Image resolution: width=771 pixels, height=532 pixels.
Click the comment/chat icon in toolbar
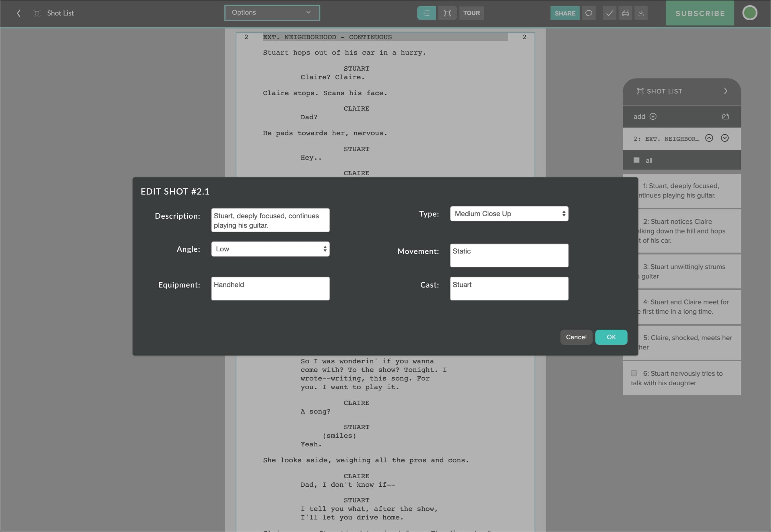(x=589, y=13)
